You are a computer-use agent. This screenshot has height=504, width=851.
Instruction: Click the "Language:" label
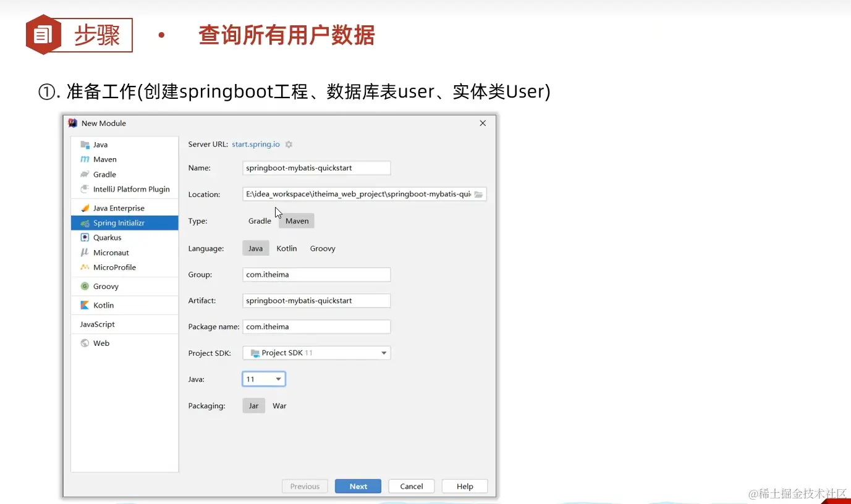point(206,248)
